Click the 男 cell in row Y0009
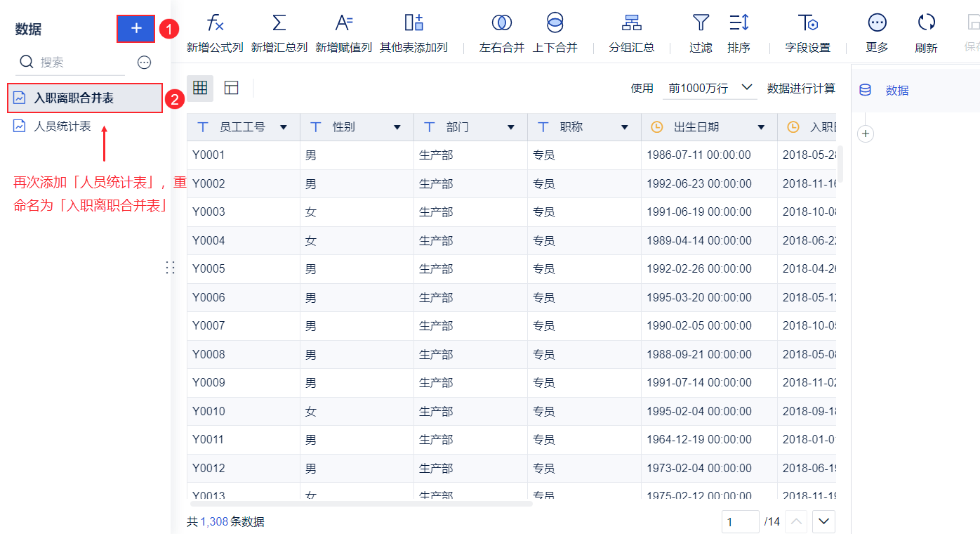980x534 pixels. point(357,383)
